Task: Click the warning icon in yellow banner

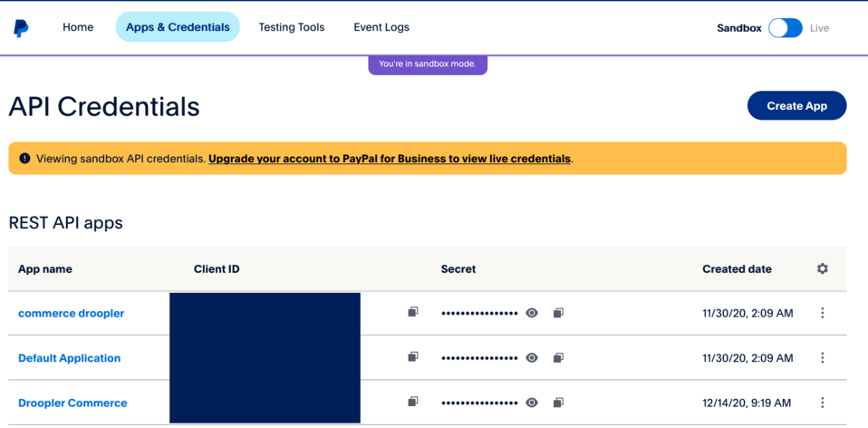Action: pyautogui.click(x=24, y=159)
